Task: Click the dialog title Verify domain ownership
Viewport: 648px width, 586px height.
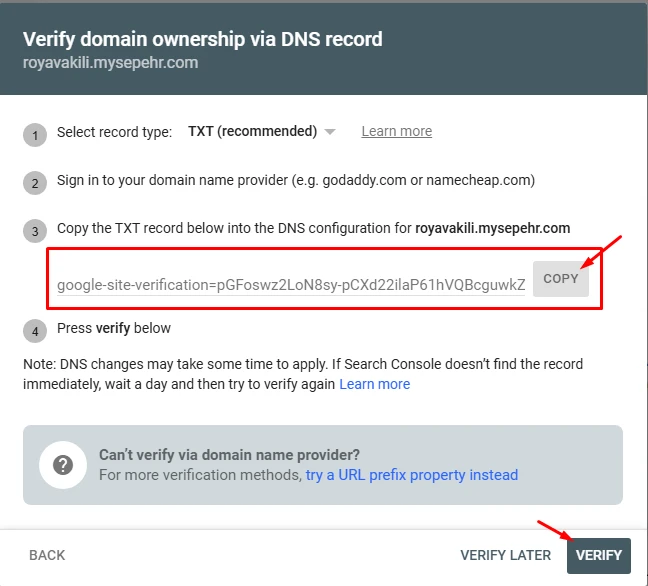Action: coord(202,39)
